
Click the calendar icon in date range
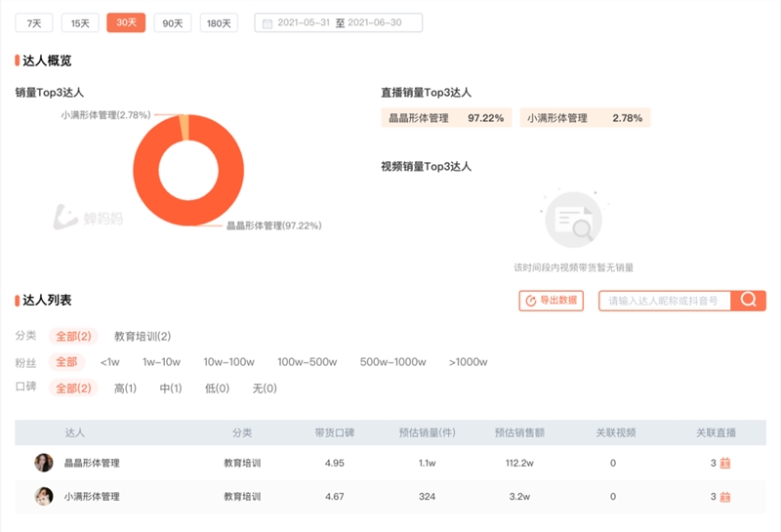click(x=267, y=23)
